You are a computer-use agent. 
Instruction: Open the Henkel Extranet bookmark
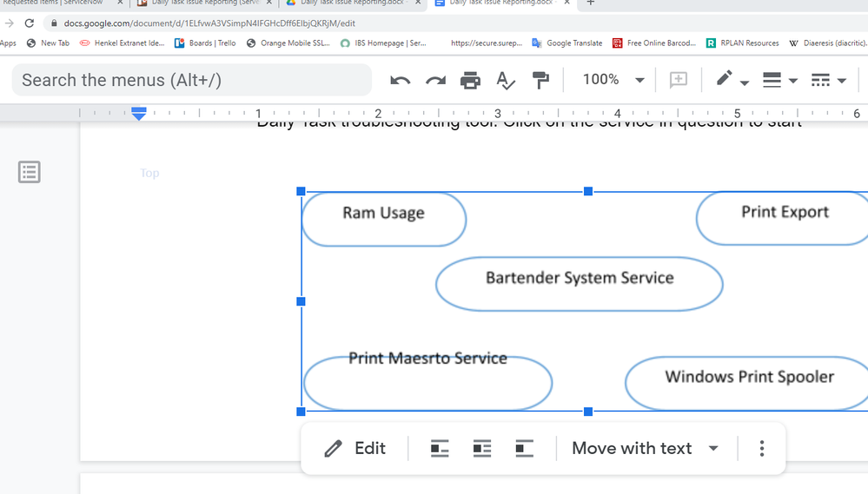click(x=123, y=43)
